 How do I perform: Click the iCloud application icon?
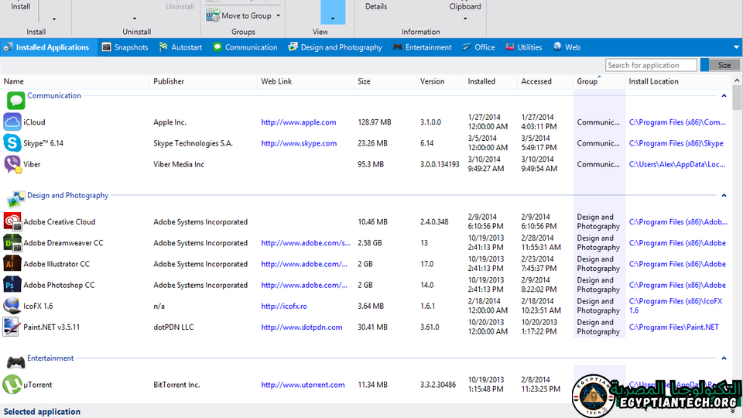tap(12, 122)
